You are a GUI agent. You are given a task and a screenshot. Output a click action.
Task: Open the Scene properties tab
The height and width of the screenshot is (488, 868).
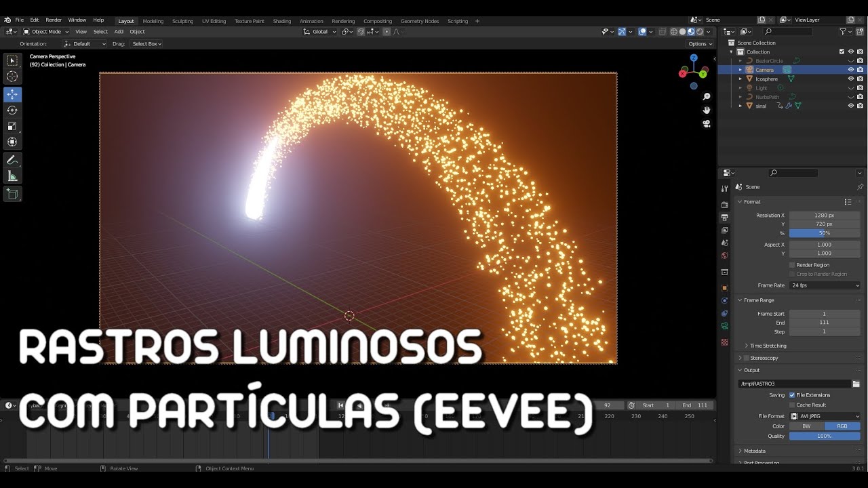click(x=724, y=243)
